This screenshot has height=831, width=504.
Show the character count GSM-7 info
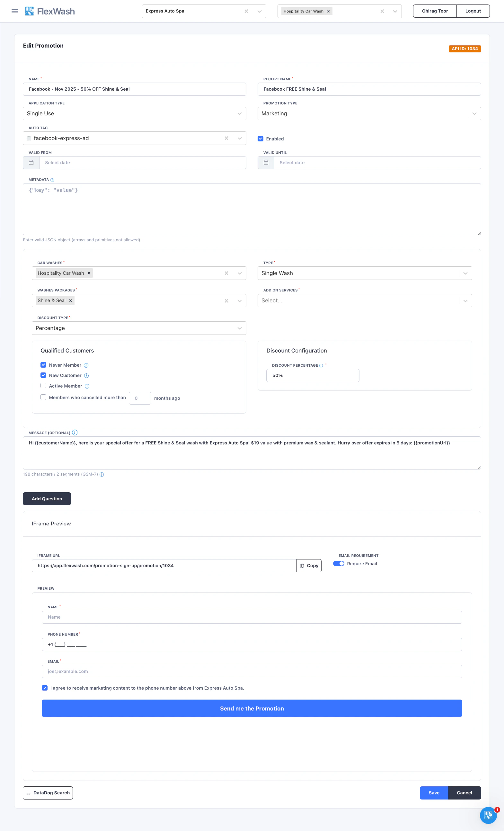[102, 475]
